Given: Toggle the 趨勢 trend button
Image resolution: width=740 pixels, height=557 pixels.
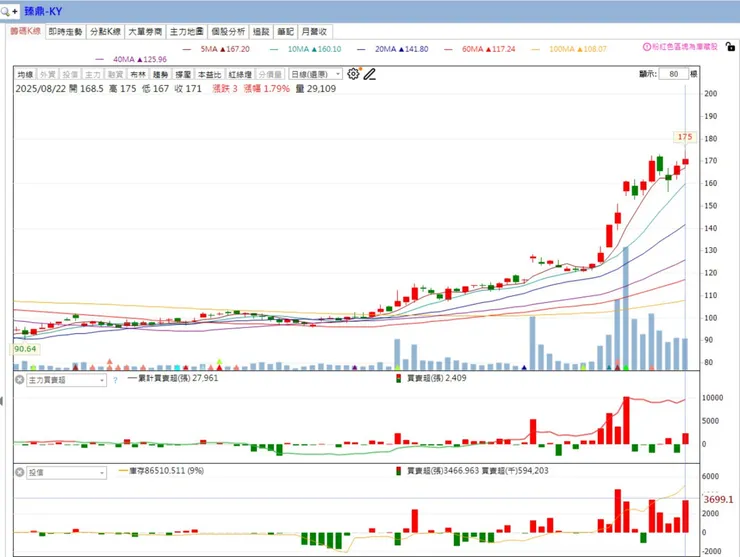Looking at the screenshot, I should click(x=160, y=74).
